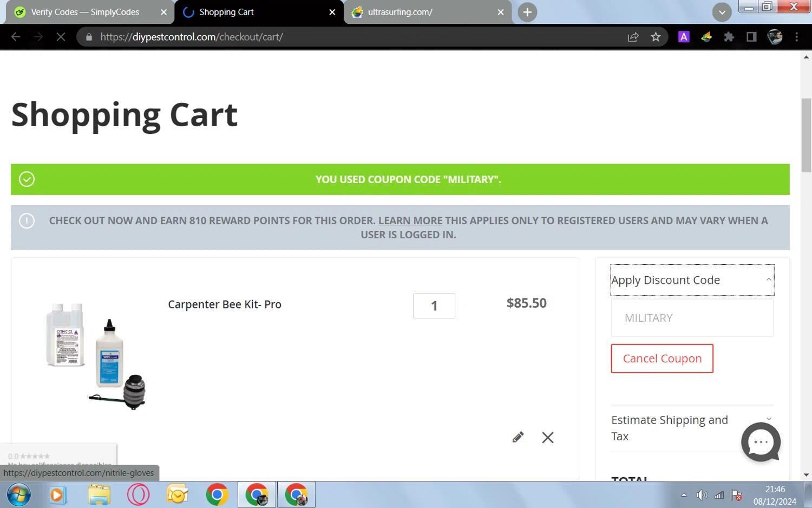The height and width of the screenshot is (508, 812).
Task: Click the Cancel Coupon button
Action: tap(662, 359)
